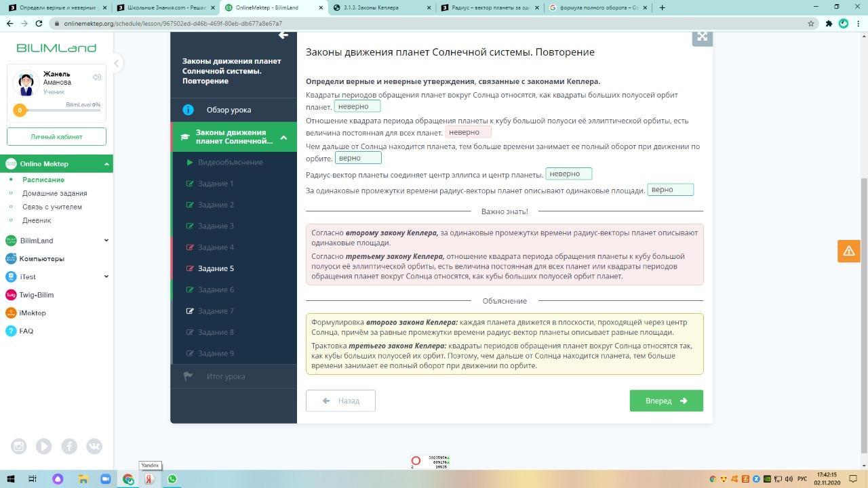Toggle fullscreen lesson view icon
868x488 pixels.
pyautogui.click(x=703, y=37)
